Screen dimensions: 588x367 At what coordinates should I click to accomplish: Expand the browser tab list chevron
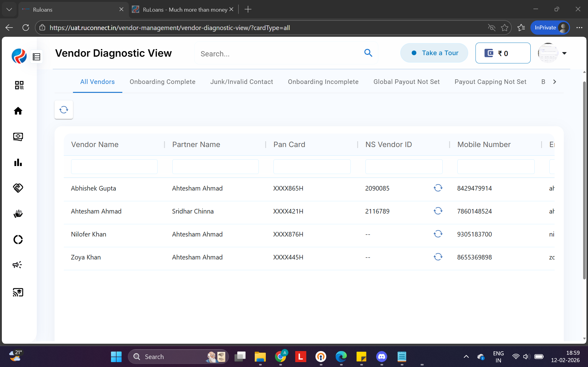tap(9, 9)
